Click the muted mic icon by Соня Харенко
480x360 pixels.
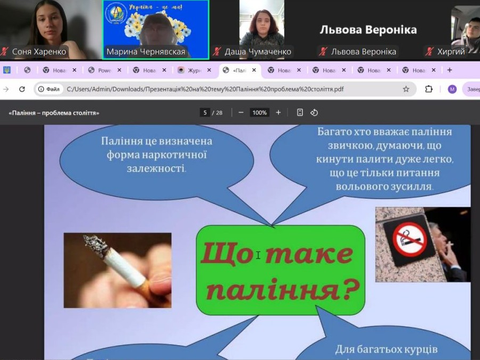click(4, 52)
